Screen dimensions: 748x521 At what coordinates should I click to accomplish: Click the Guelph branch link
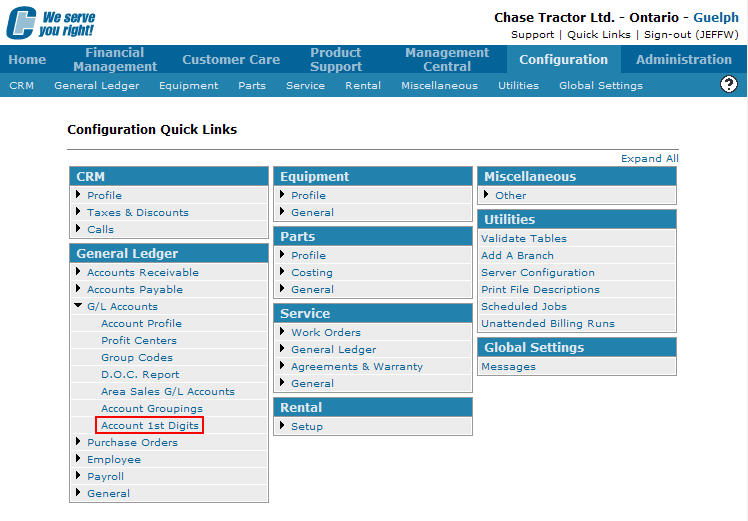716,18
